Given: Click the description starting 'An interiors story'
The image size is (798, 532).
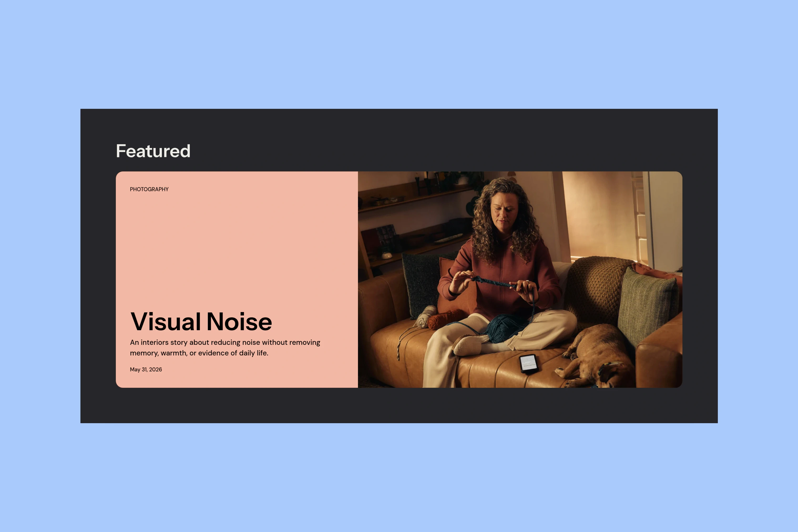Looking at the screenshot, I should (225, 348).
